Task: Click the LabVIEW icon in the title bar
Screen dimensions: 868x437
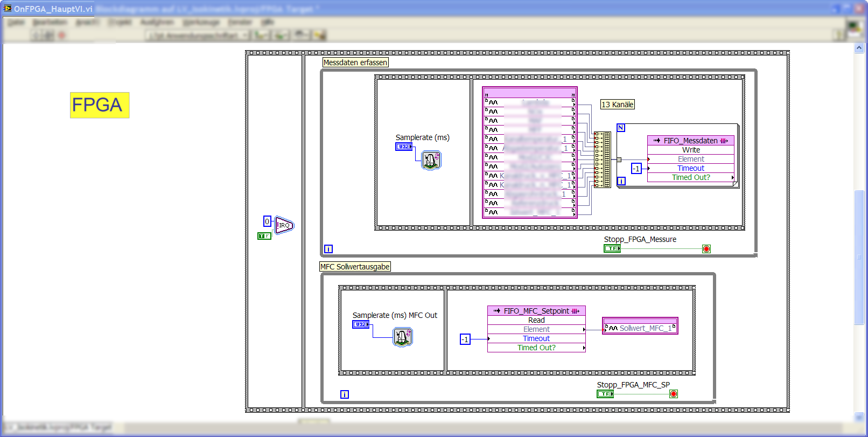Action: [x=8, y=8]
